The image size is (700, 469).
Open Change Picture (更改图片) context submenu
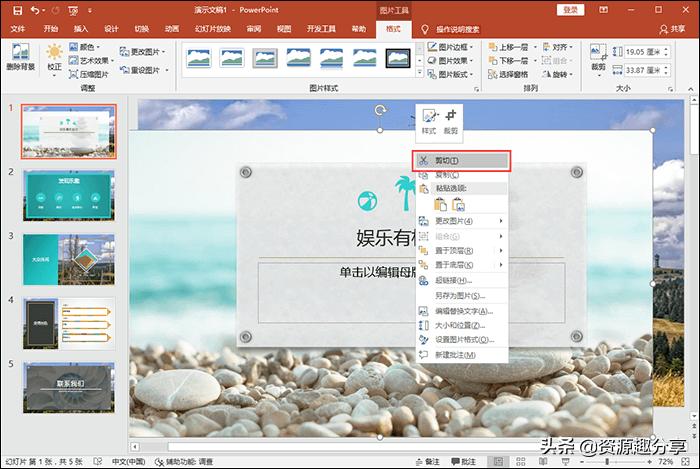[x=462, y=221]
